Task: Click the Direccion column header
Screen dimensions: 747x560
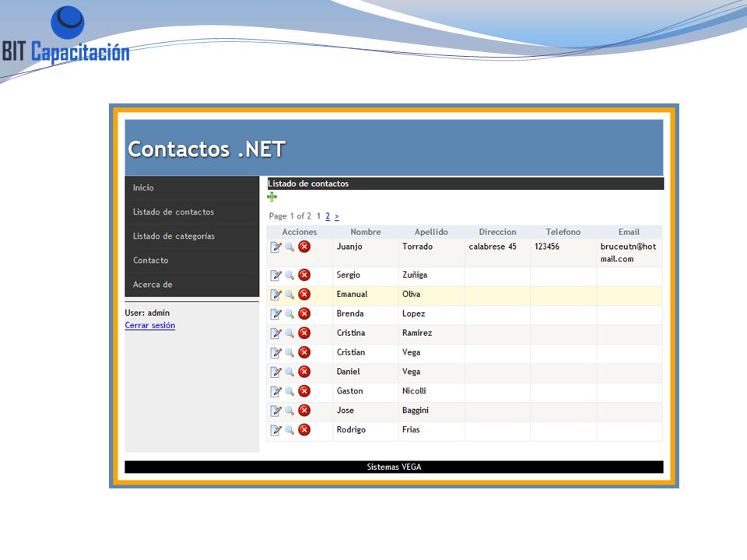Action: (x=498, y=232)
